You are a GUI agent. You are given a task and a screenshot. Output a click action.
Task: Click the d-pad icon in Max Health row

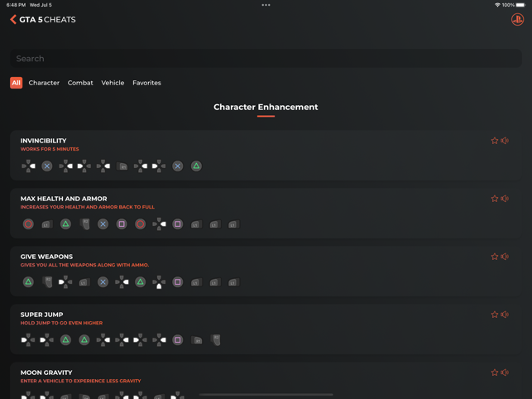tap(159, 224)
